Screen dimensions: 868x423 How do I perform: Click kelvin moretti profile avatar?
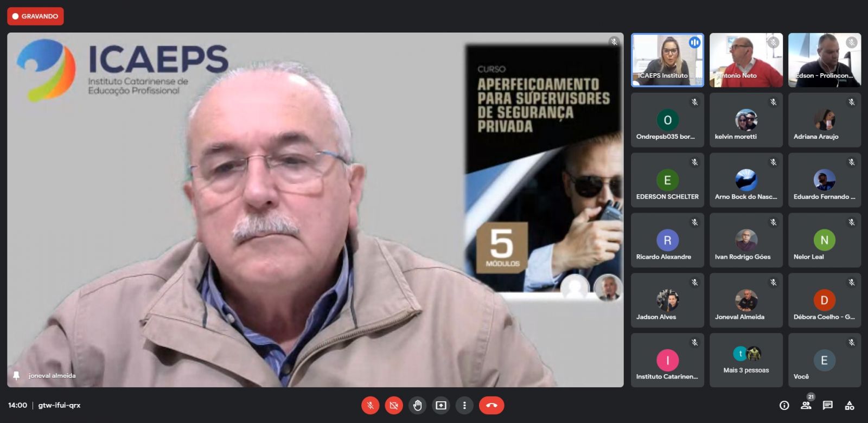tap(746, 120)
